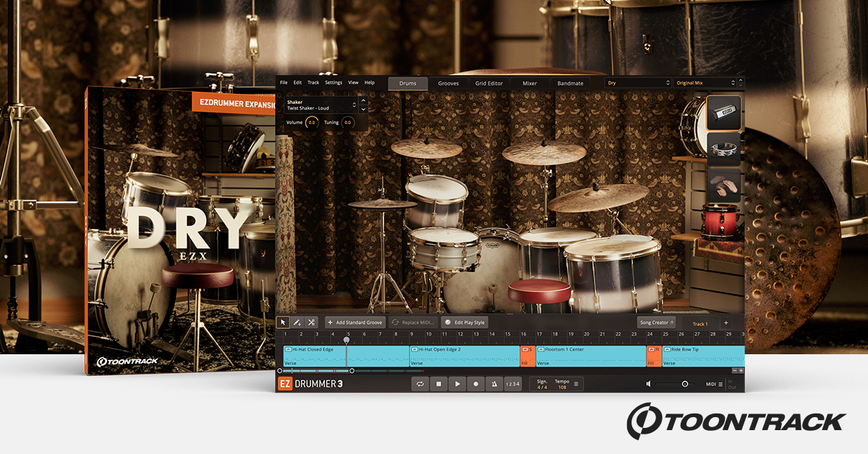Select the Floortom 1 Center verse block

[590, 356]
